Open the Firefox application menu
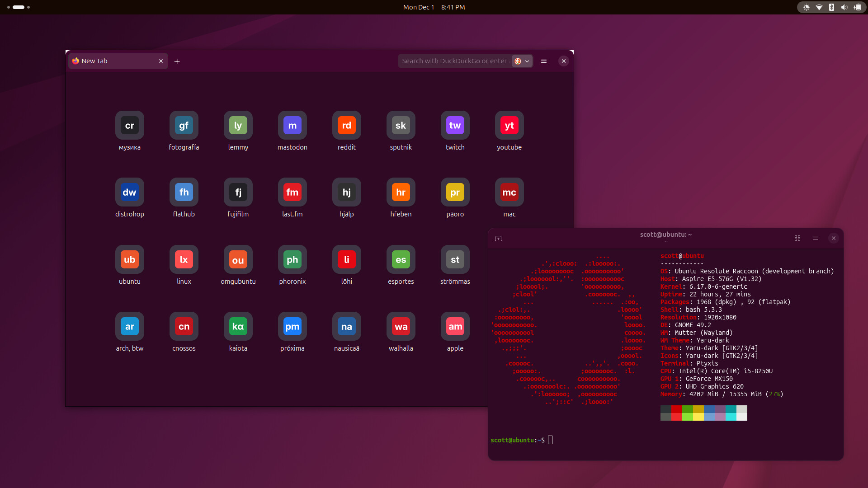 click(x=544, y=61)
